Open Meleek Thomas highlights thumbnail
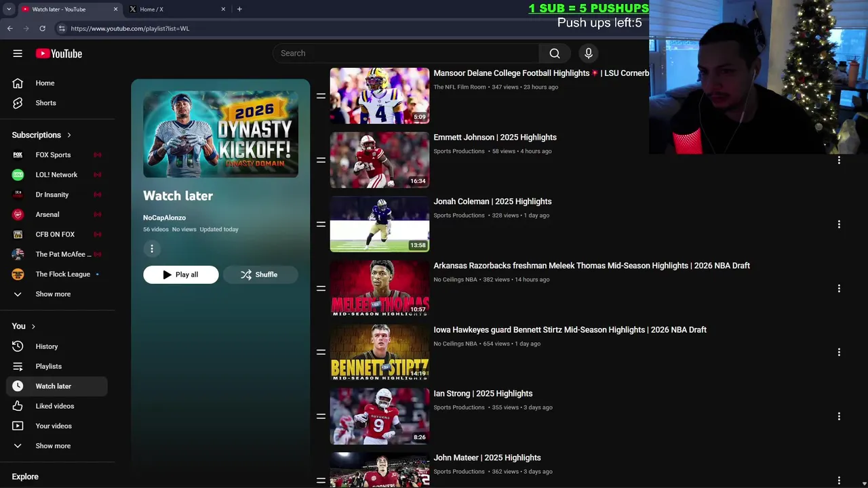Image resolution: width=868 pixels, height=488 pixels. click(379, 288)
